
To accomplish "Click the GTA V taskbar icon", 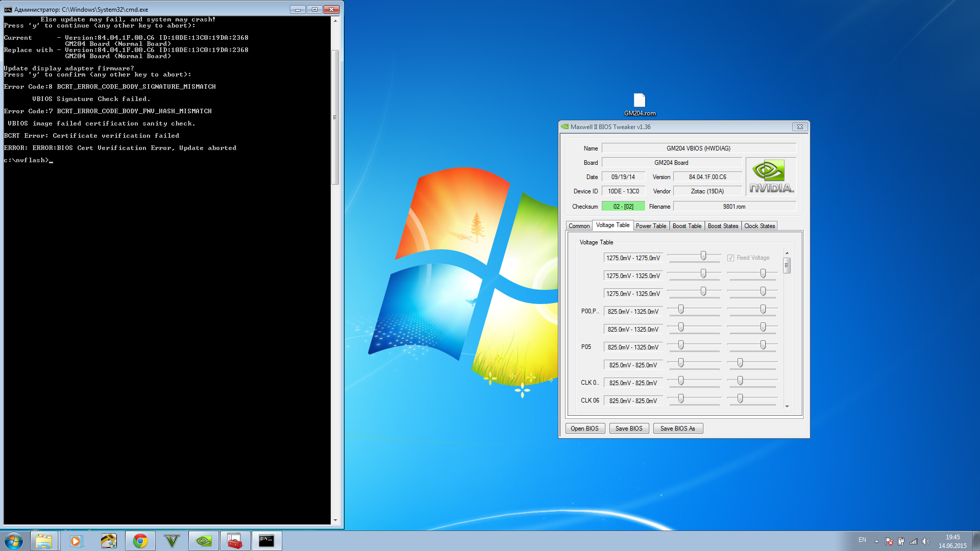I will click(172, 541).
